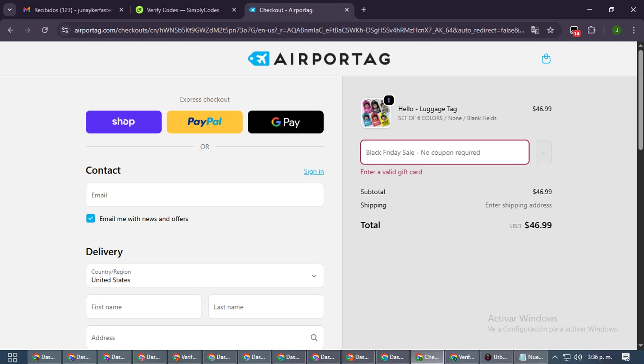This screenshot has height=364, width=644.
Task: Open the volume tray icon
Action: point(578,357)
